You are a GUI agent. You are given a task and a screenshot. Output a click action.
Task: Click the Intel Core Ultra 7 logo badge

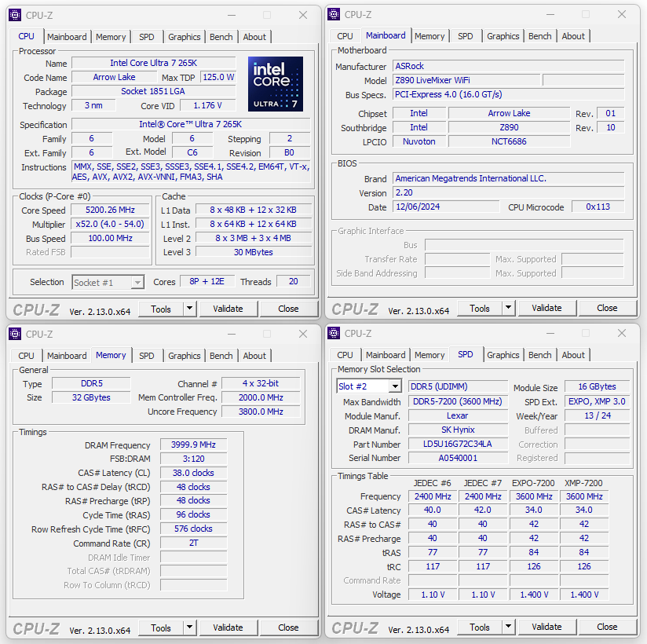tap(276, 84)
